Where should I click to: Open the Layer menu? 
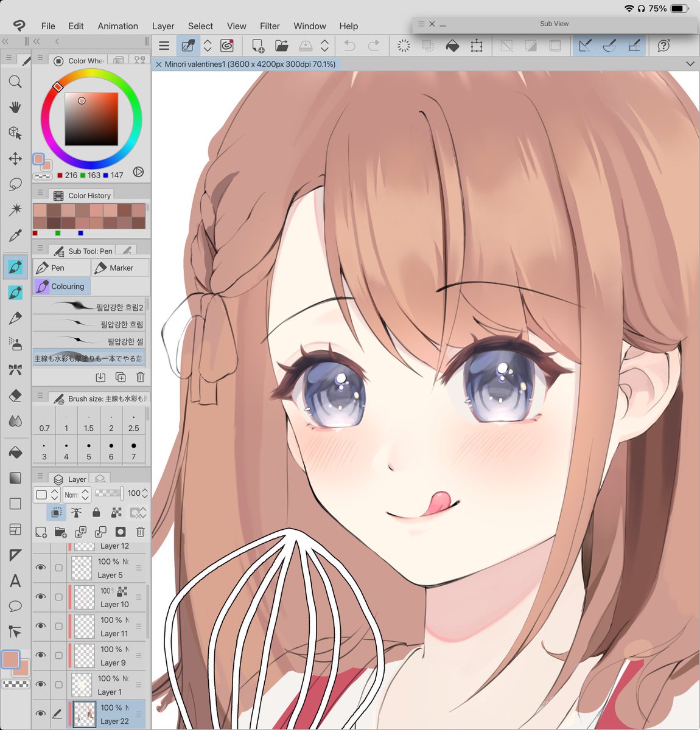click(x=163, y=26)
